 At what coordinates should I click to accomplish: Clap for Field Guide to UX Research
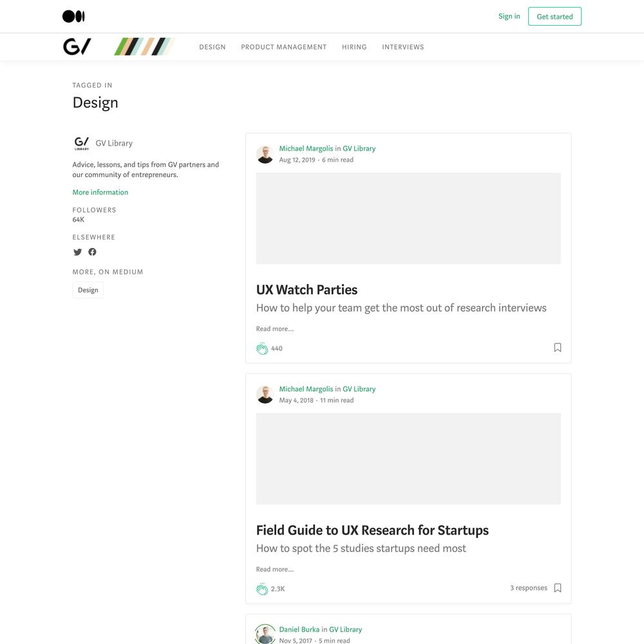point(262,589)
